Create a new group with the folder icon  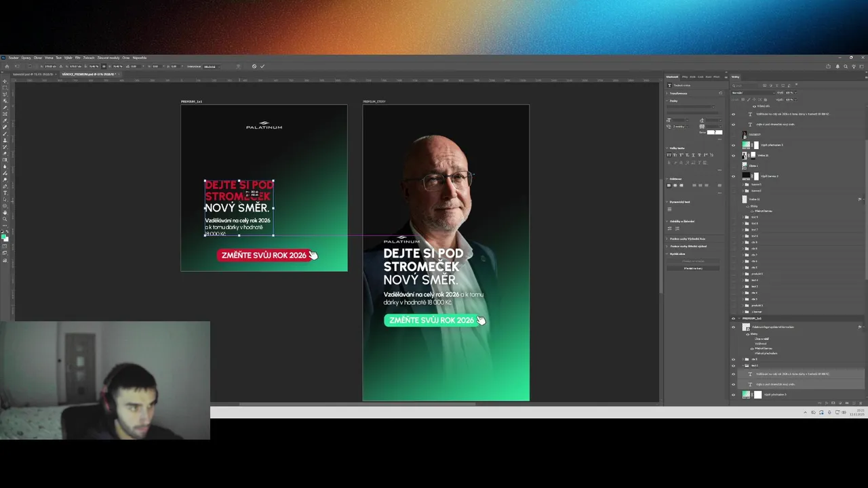coord(847,403)
